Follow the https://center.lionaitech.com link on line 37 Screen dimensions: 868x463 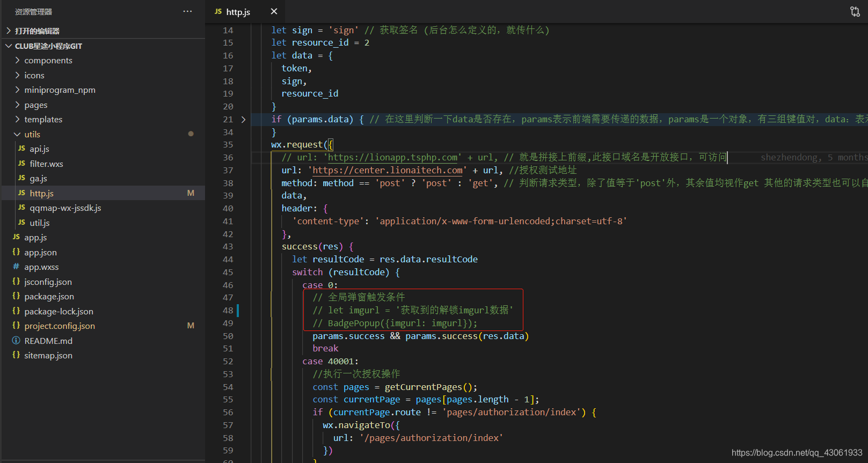pyautogui.click(x=388, y=170)
